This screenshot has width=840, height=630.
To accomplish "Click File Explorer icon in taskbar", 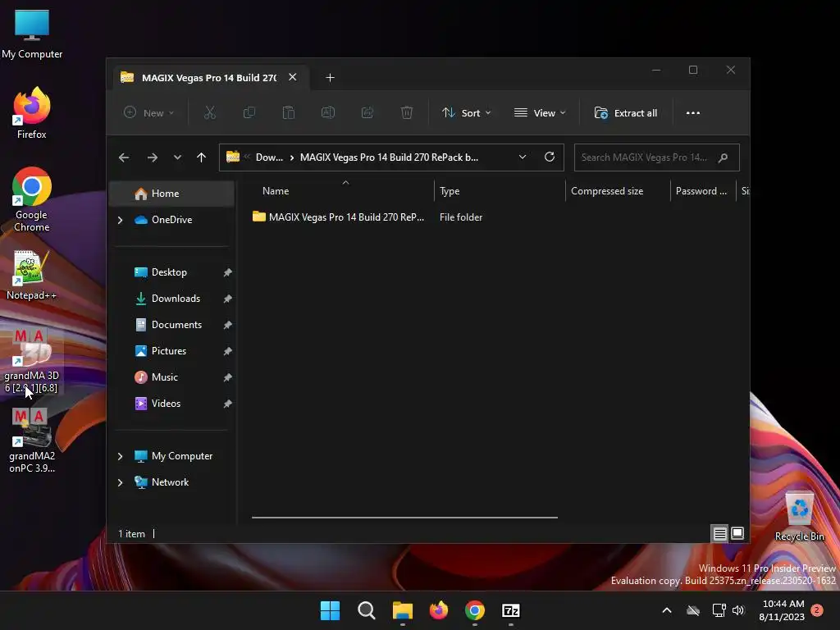I will 402,610.
